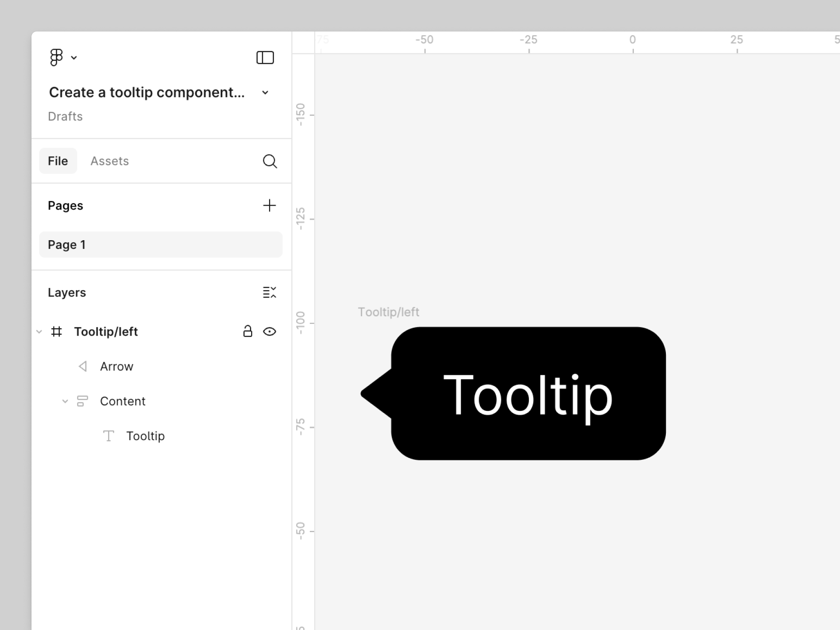The height and width of the screenshot is (630, 840).
Task: Click the Content auto layout icon
Action: coord(82,401)
